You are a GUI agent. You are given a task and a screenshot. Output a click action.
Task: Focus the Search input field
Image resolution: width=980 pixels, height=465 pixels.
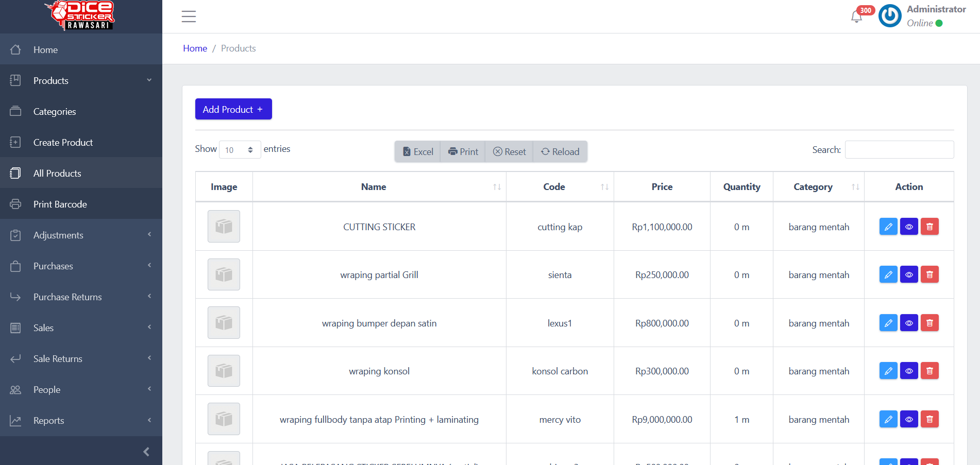pos(899,150)
